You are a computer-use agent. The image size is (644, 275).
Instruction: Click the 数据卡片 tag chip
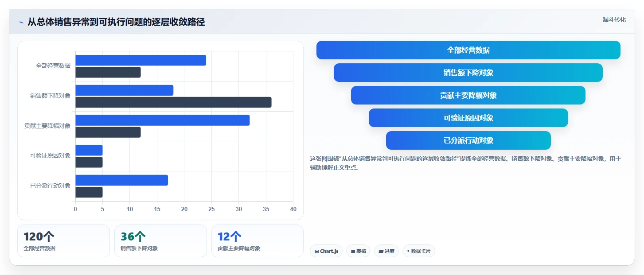[418, 251]
